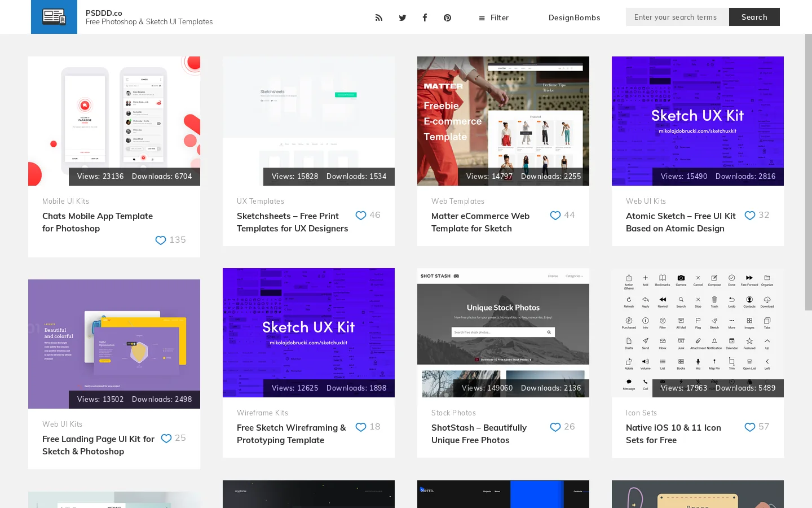Open Sketchsheets Free Print Templates title
Screen dimensions: 812x508
click(292, 222)
